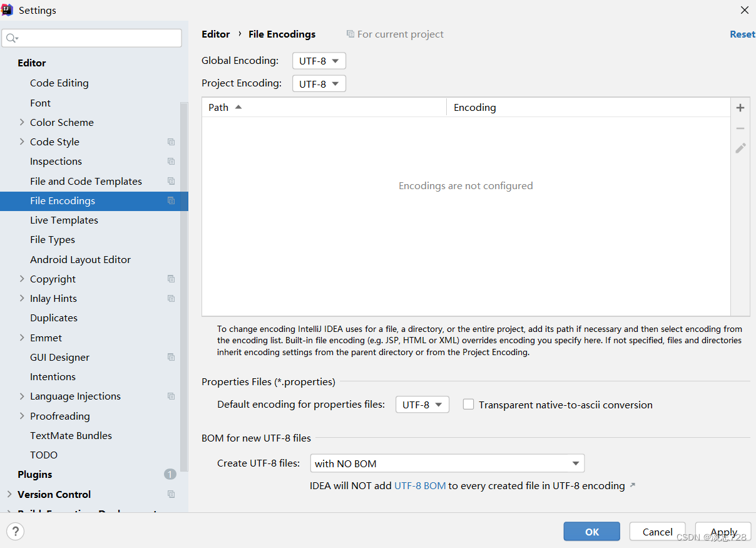Open File and Code Templates settings
The image size is (756, 548).
(x=86, y=181)
